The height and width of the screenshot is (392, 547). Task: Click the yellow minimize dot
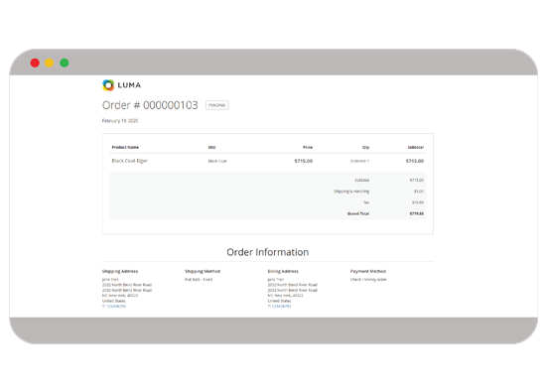click(x=50, y=63)
